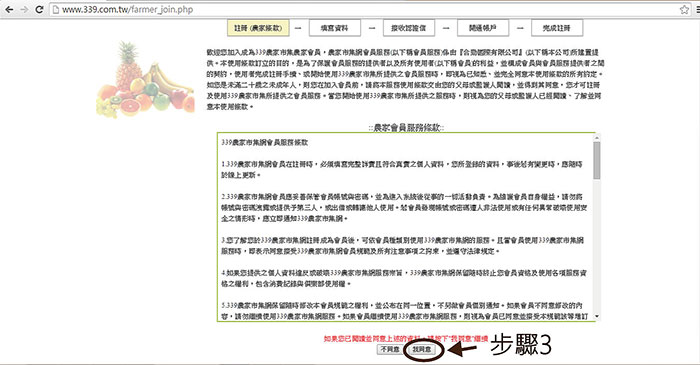Click the 我同意 button to continue
This screenshot has width=700, height=365.
click(x=422, y=349)
